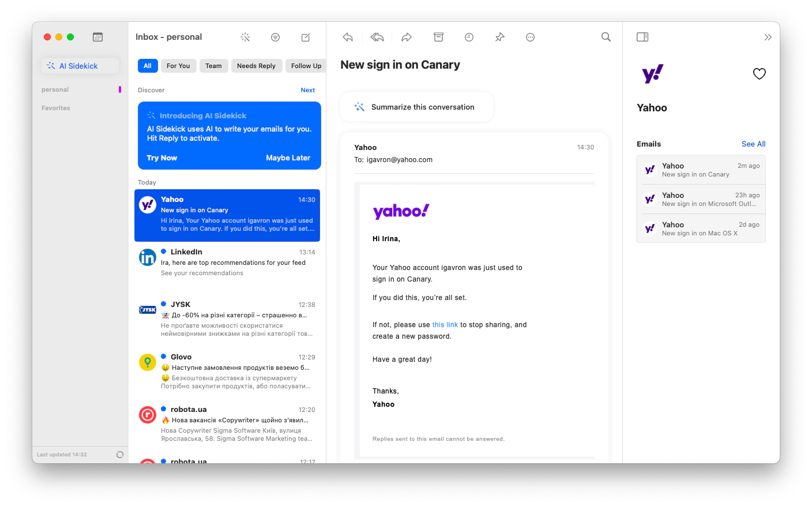Open the calendar icon in the sidebar header
This screenshot has height=506, width=812.
[x=98, y=37]
